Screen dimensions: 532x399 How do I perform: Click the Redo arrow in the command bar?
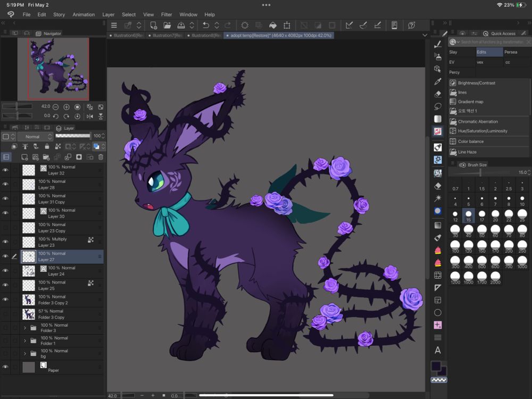coord(228,25)
